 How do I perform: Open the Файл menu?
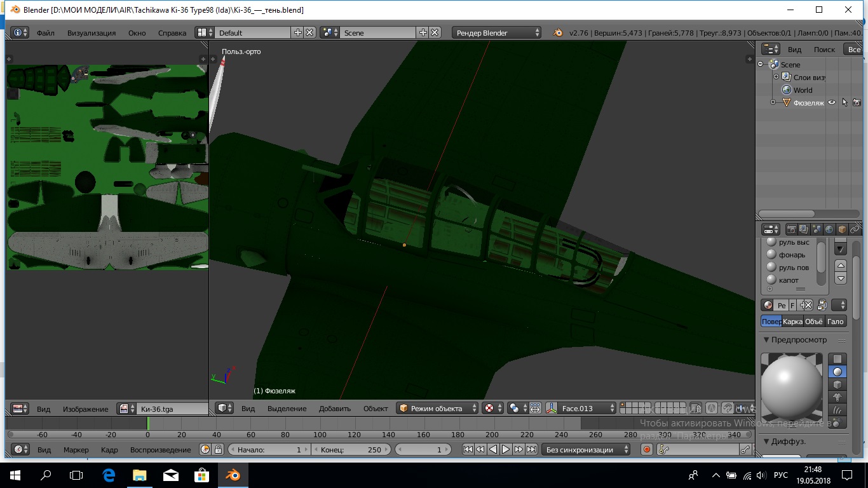(x=45, y=33)
